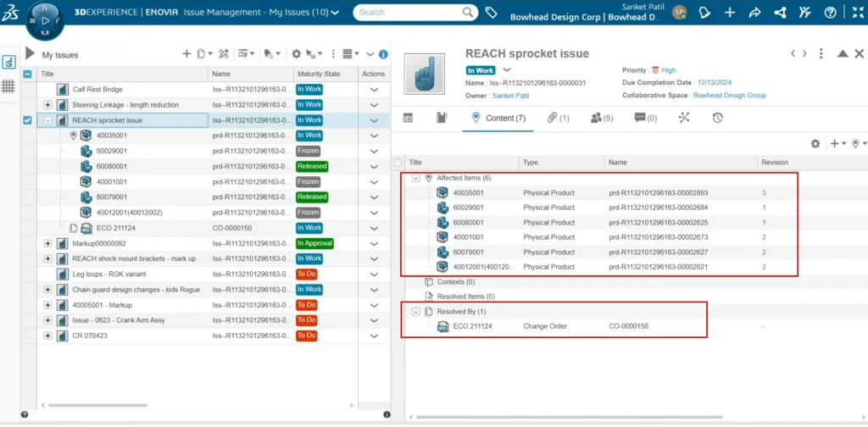The width and height of the screenshot is (868, 427).
Task: Open Actions chevron for Calf Rest Bridge
Action: coord(374,89)
